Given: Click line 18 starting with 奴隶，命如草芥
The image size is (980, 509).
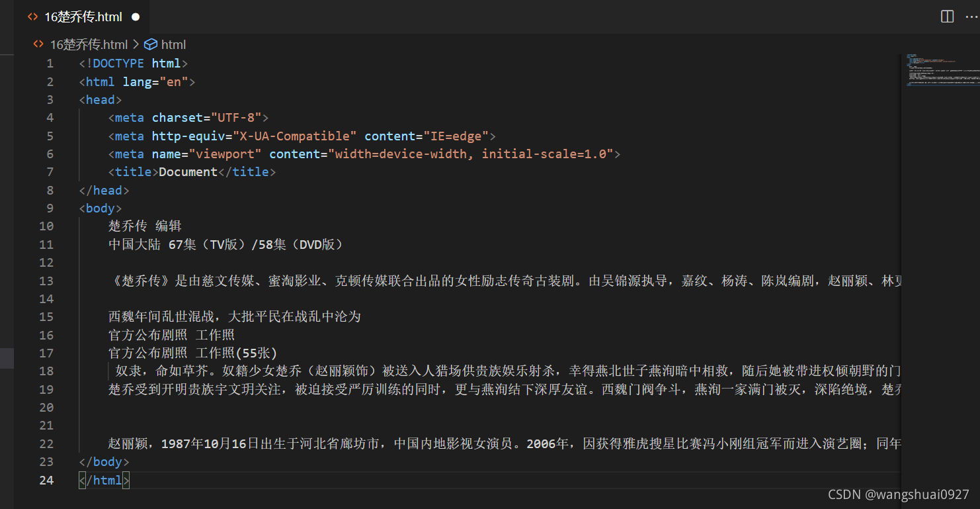Looking at the screenshot, I should 508,371.
